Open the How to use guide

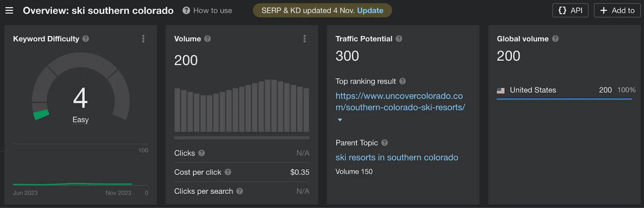[x=207, y=10]
